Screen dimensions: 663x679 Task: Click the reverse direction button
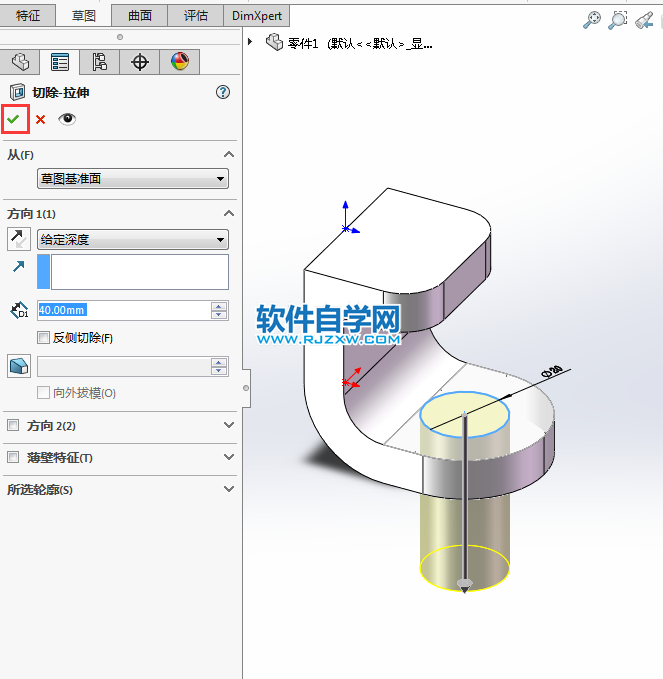(x=19, y=239)
